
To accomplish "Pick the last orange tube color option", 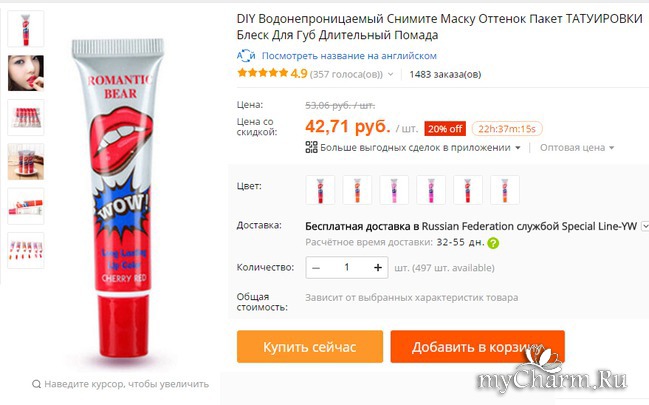I will [505, 190].
